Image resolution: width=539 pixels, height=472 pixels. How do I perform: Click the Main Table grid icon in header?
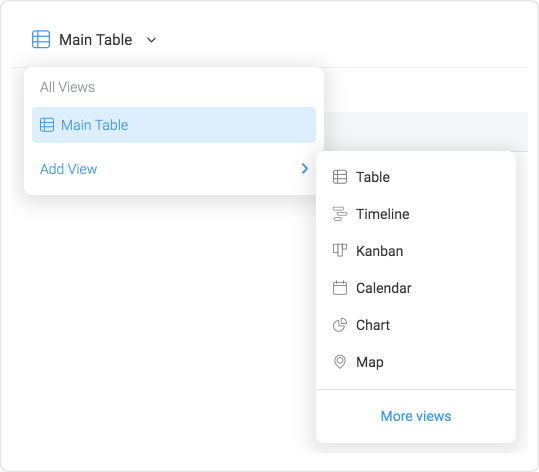coord(41,39)
